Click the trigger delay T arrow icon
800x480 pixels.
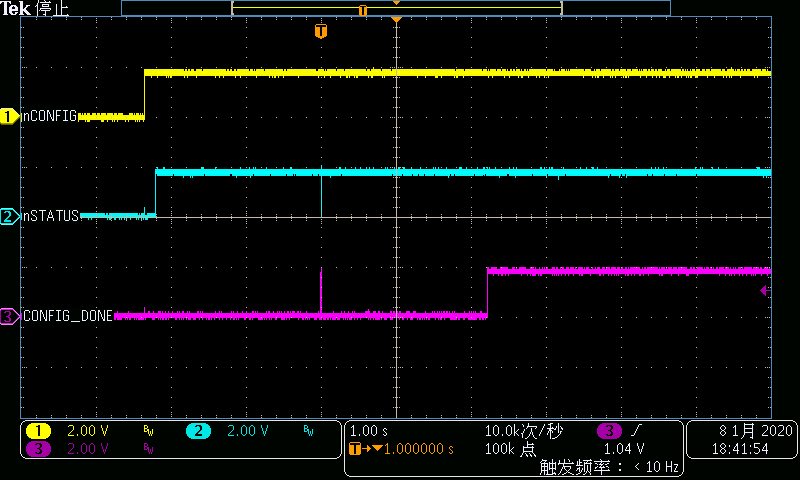pyautogui.click(x=365, y=449)
